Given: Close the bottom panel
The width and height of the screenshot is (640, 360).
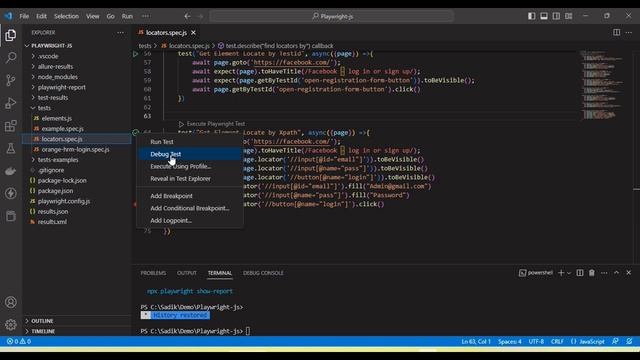Looking at the screenshot, I should pos(629,273).
